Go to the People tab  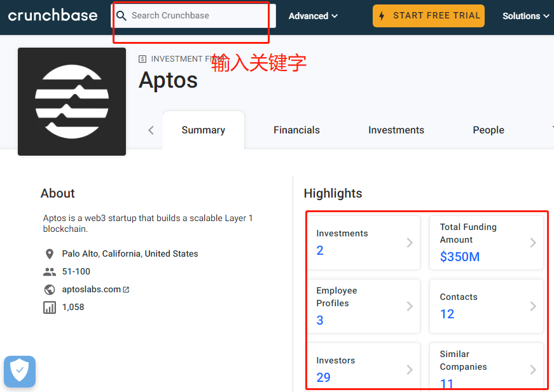(x=488, y=130)
